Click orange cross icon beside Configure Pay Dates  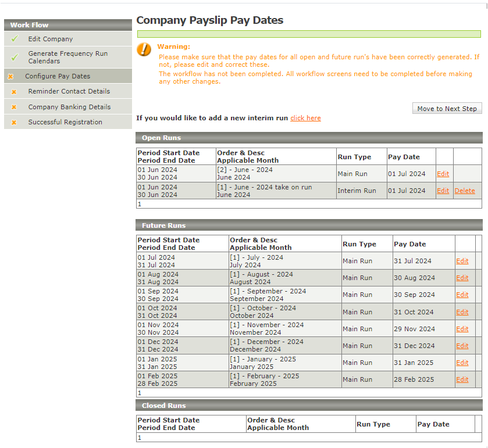click(x=10, y=76)
